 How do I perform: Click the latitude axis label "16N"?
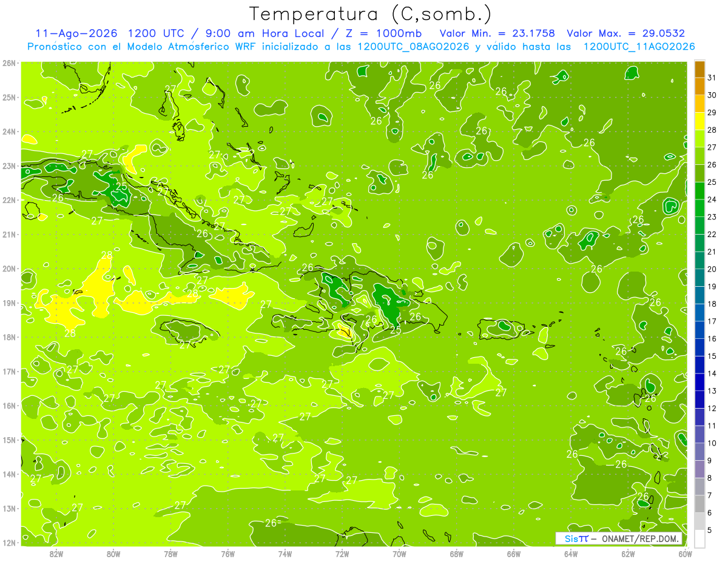(8, 406)
